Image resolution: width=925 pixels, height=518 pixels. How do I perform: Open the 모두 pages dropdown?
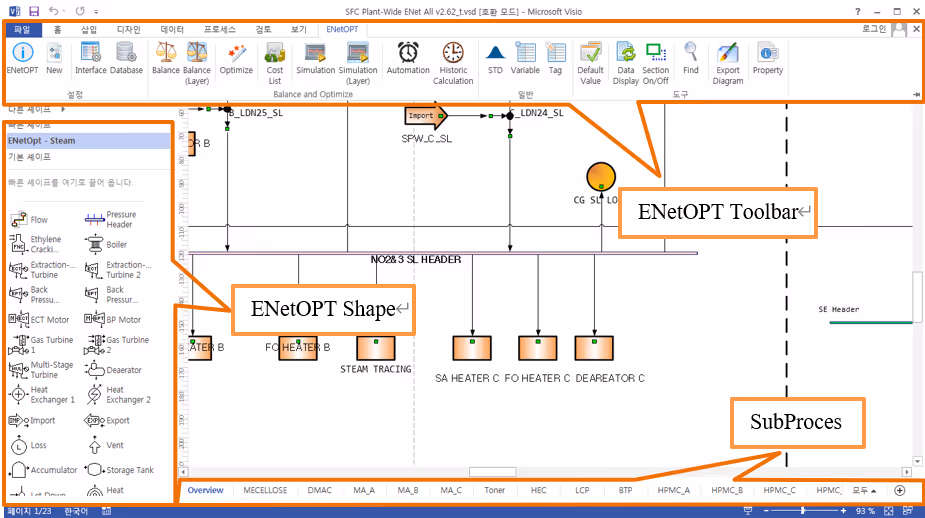point(864,490)
